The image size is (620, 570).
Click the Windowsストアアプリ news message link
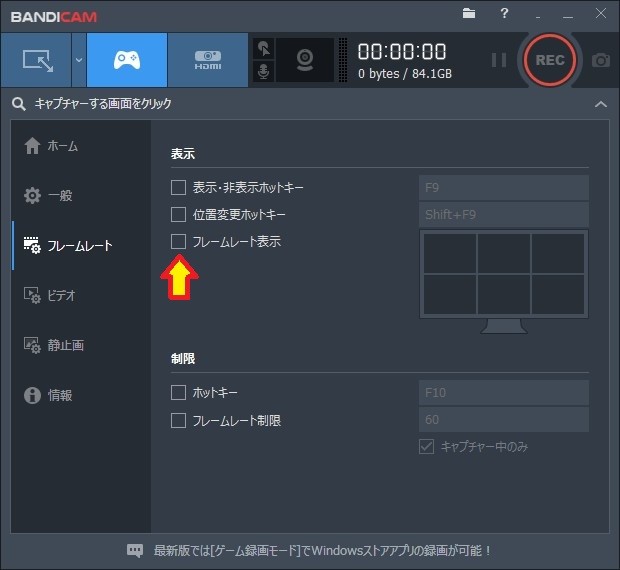[x=321, y=550]
